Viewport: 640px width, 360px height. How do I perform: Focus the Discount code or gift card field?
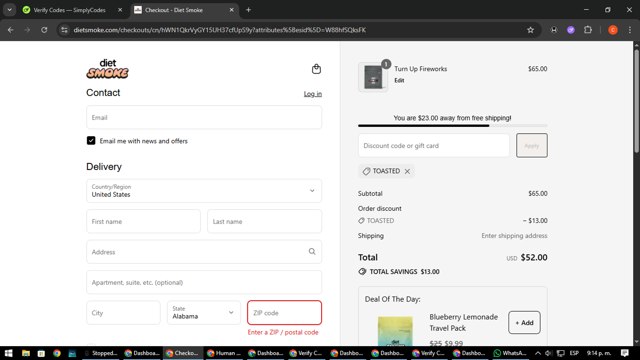tap(433, 145)
